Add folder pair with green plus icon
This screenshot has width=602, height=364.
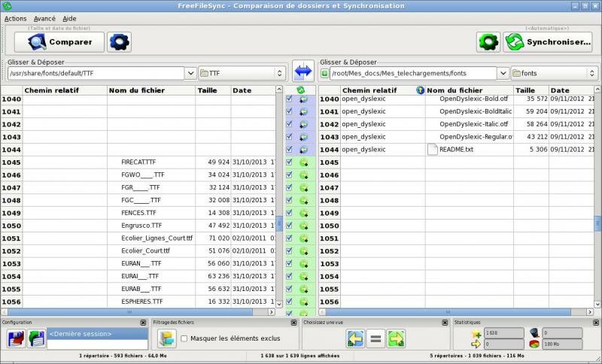coord(324,73)
